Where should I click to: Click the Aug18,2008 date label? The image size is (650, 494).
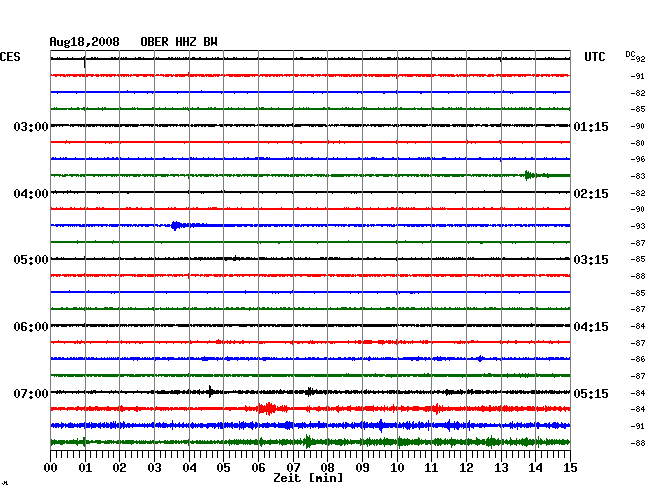(85, 42)
